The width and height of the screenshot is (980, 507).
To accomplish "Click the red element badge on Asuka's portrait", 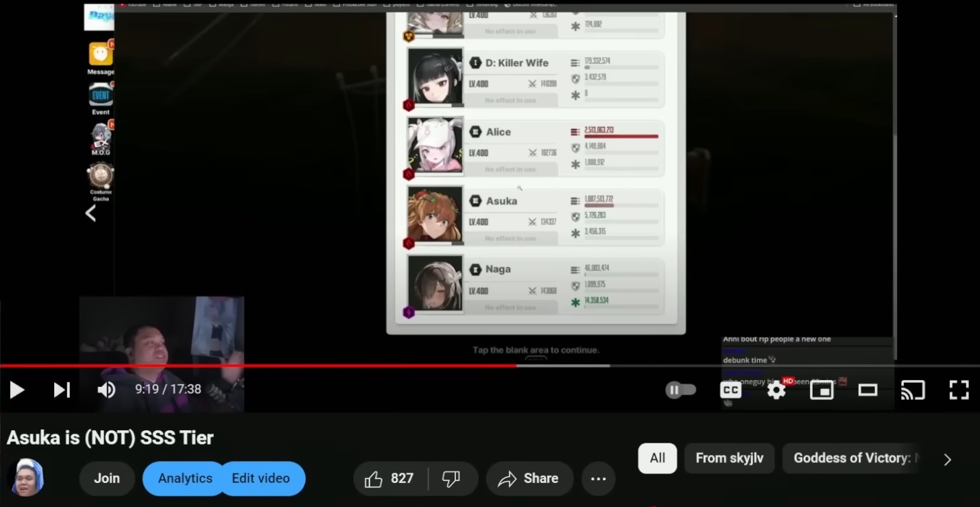I will [x=409, y=244].
